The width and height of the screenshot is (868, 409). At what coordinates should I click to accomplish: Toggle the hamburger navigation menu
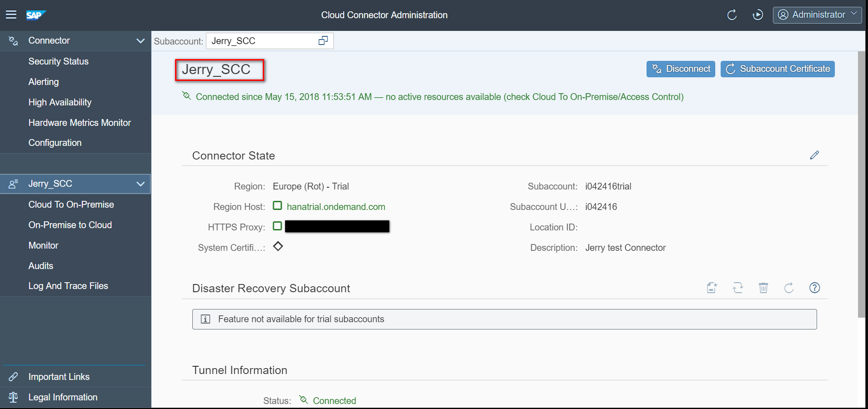tap(11, 15)
